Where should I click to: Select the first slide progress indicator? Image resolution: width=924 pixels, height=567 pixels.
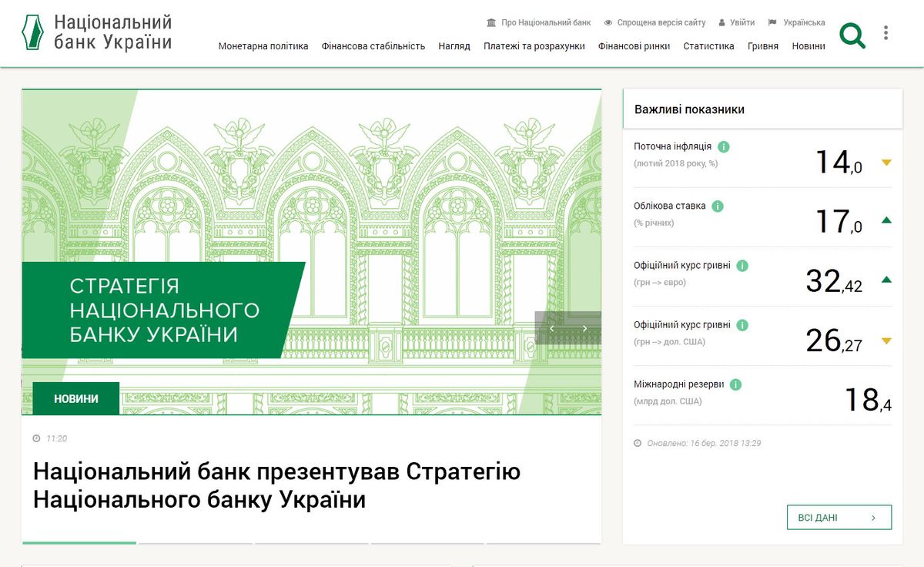click(79, 543)
